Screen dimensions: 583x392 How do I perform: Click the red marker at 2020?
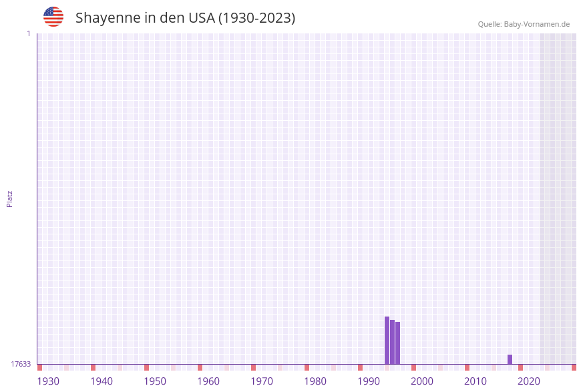[520, 367]
